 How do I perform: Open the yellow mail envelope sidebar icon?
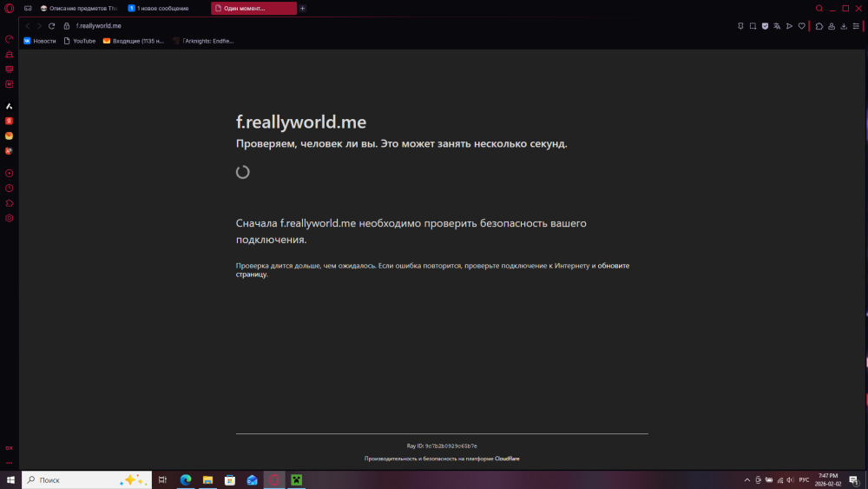(x=9, y=135)
